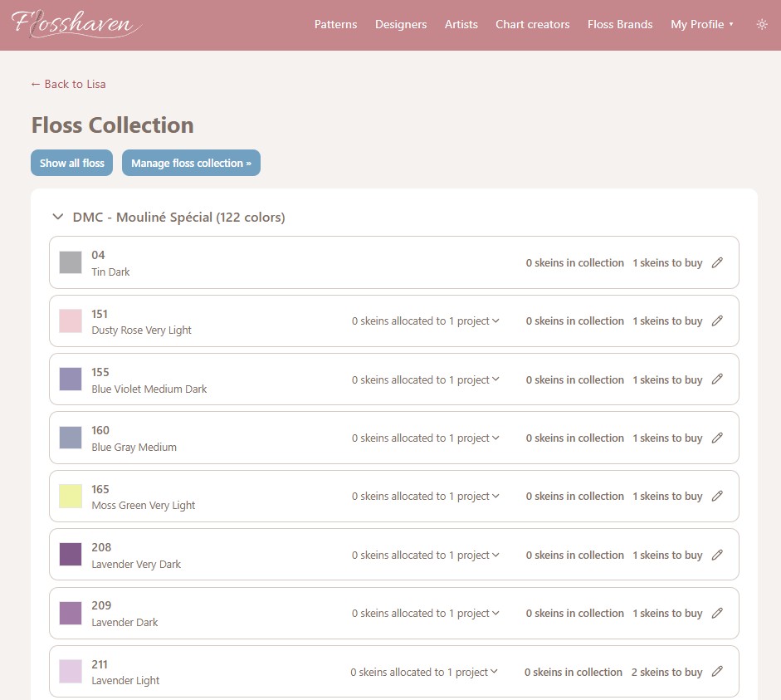Open Manage floss collection

pyautogui.click(x=191, y=163)
